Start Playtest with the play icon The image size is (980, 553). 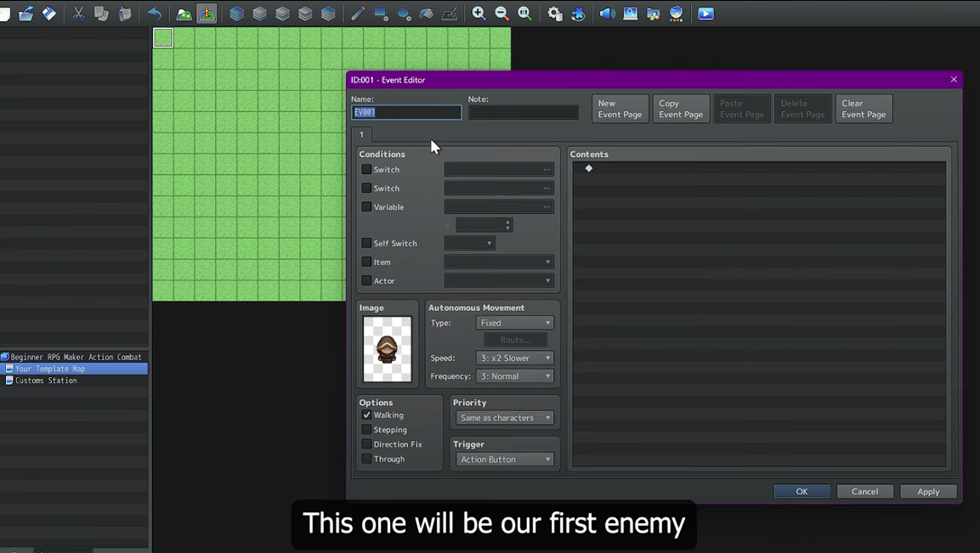tap(705, 14)
